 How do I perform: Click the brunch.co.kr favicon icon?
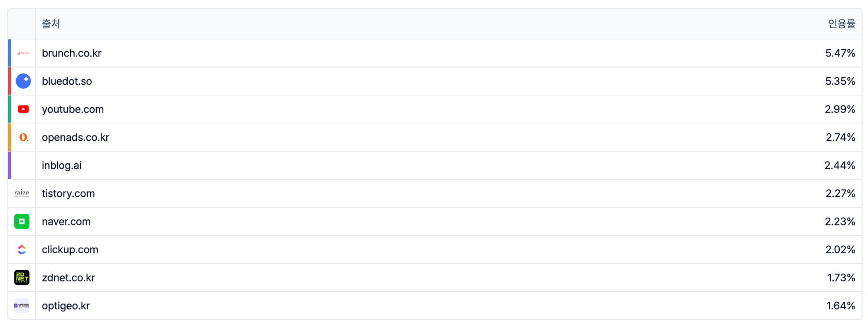click(x=23, y=53)
